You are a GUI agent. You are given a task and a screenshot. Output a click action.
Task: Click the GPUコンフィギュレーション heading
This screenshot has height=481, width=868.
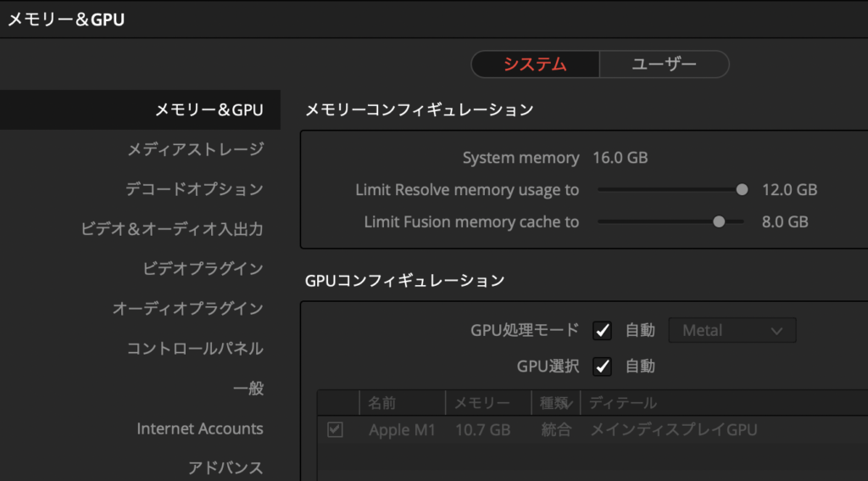point(404,281)
